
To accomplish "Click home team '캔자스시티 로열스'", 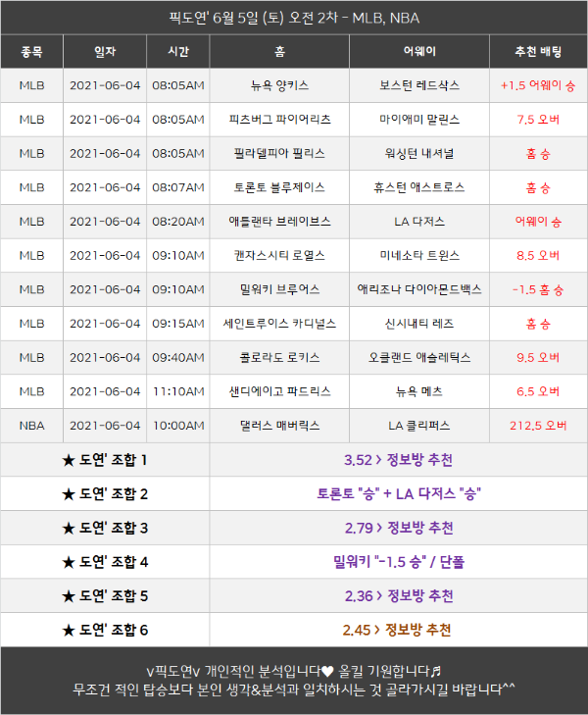I will coord(279,255).
